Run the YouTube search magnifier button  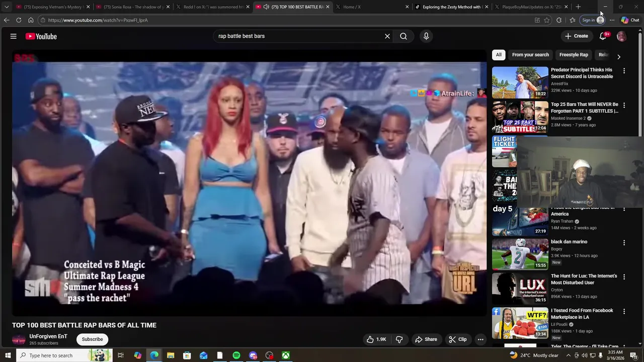pos(404,36)
